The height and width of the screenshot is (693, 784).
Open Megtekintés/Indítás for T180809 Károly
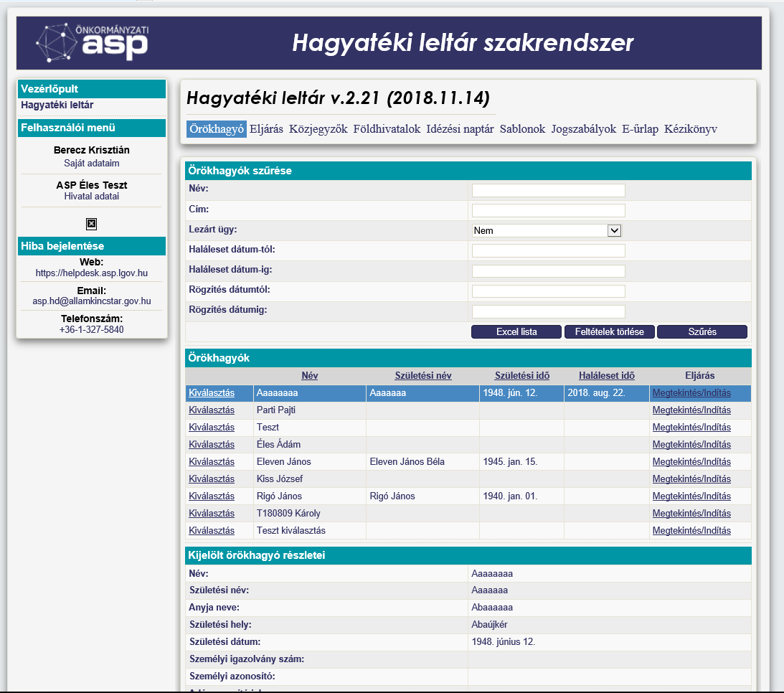691,514
